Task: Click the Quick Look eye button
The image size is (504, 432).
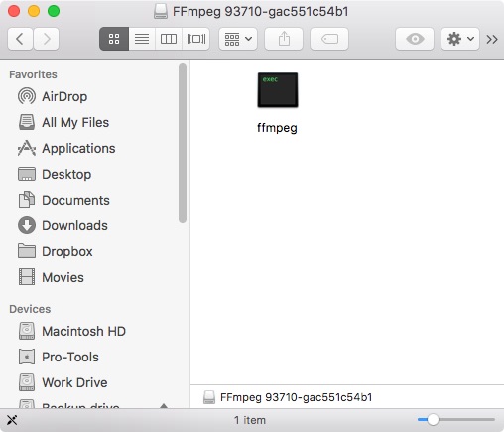Action: pyautogui.click(x=415, y=39)
